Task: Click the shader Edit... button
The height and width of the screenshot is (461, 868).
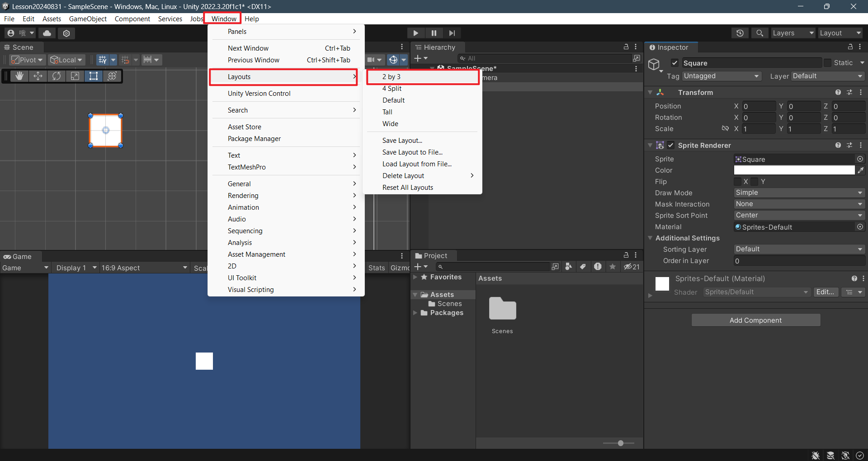Action: [x=825, y=292]
